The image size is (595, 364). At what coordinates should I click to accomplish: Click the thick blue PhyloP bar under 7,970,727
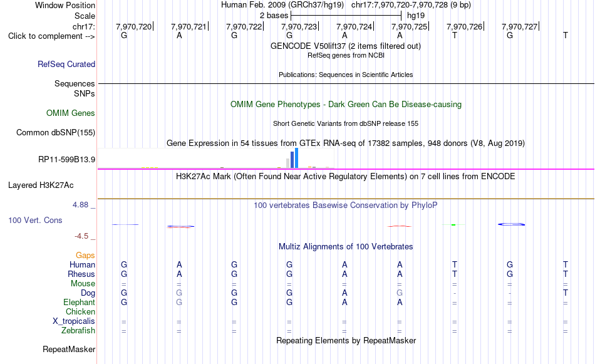click(x=512, y=224)
